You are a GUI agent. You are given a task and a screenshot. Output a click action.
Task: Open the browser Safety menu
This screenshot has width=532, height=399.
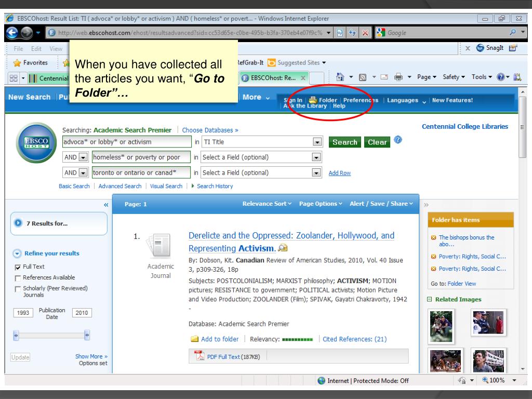pyautogui.click(x=454, y=77)
